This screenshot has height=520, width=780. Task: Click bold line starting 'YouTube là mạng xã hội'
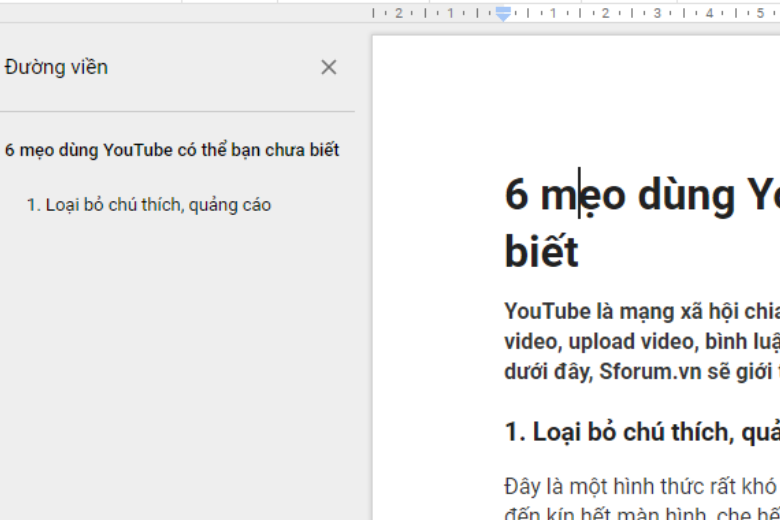640,311
